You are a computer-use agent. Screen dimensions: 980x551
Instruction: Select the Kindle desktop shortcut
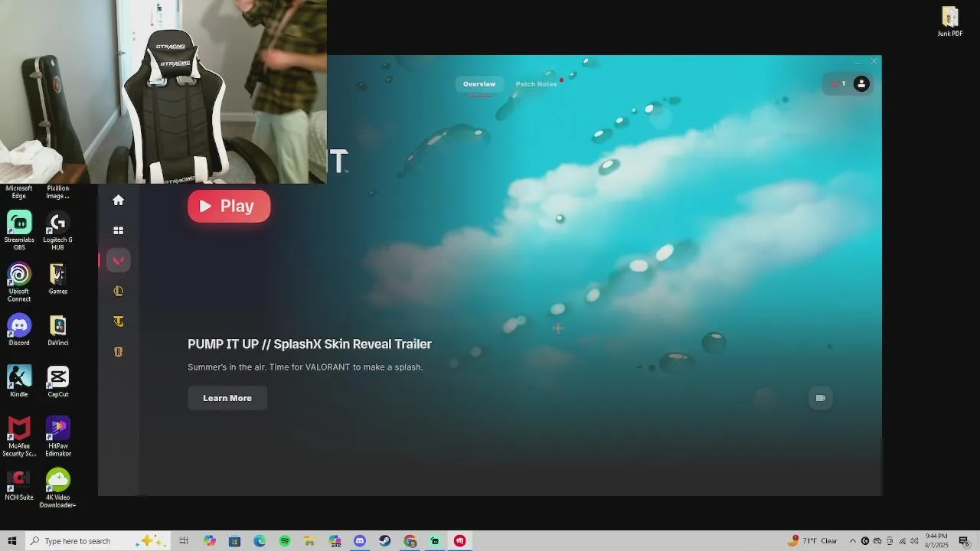(19, 381)
